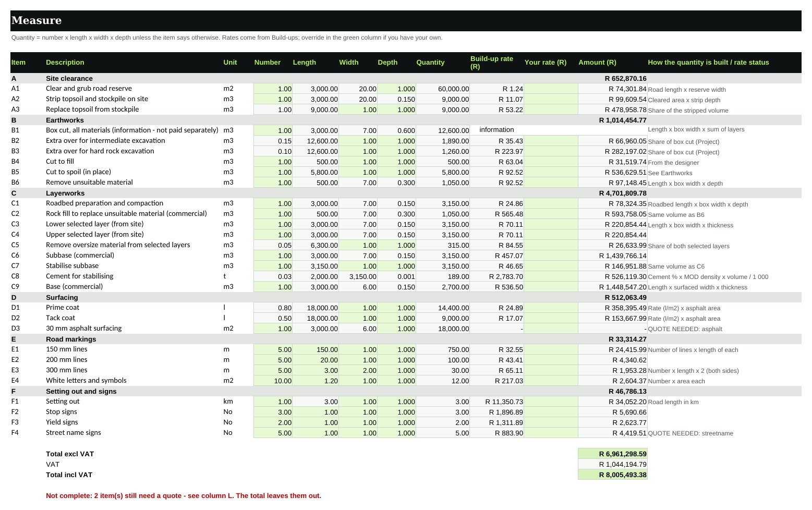This screenshot has width=812, height=510.
Task: Select the "Amount (R)" column header
Action: (597, 63)
